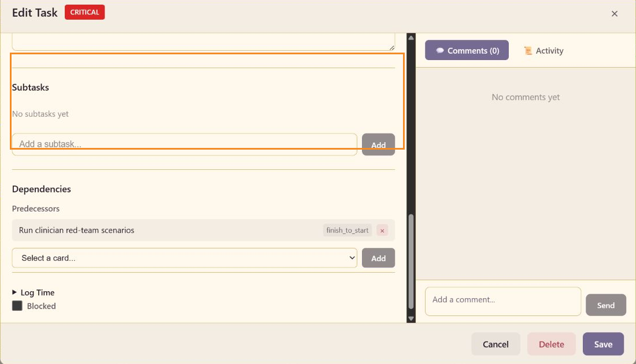Switch to the Activity tab

tap(543, 51)
